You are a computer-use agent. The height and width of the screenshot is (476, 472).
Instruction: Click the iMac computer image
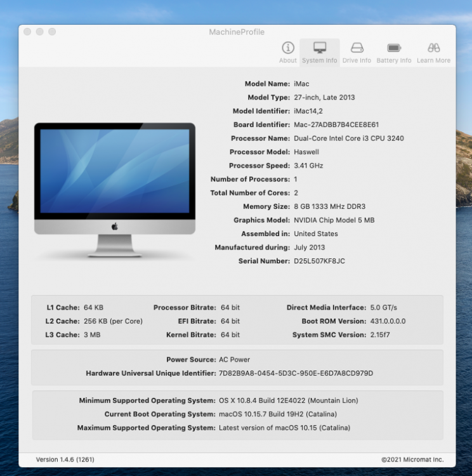(x=115, y=190)
